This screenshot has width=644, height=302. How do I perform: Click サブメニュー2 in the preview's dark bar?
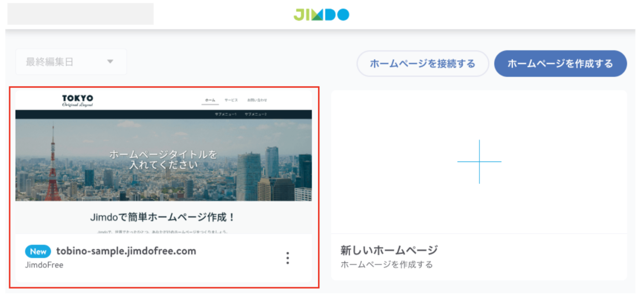pyautogui.click(x=256, y=114)
